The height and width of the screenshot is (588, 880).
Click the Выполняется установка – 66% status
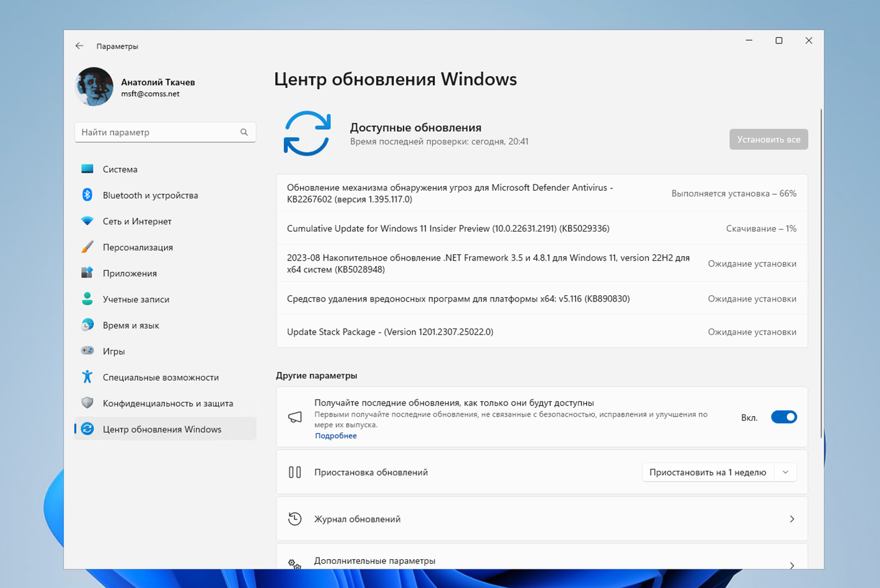734,193
